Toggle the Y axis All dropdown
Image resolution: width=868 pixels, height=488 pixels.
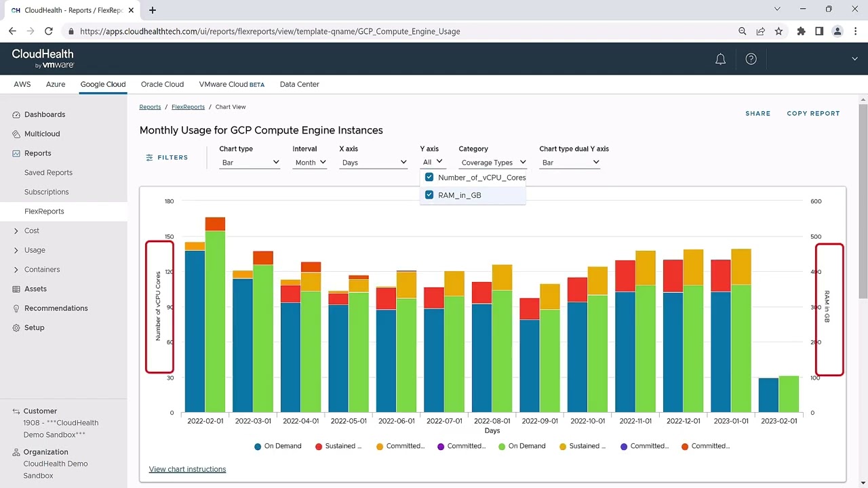pos(433,162)
